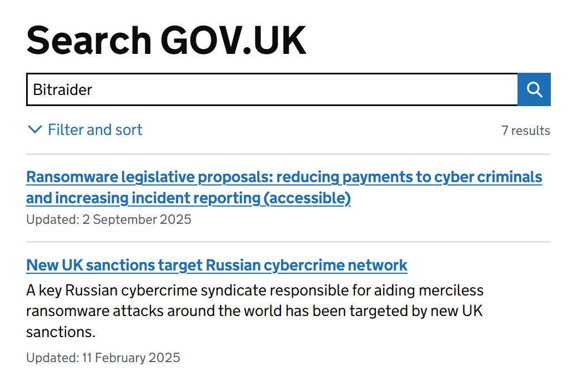
Task: Click the magnifying glass search button
Action: [534, 89]
